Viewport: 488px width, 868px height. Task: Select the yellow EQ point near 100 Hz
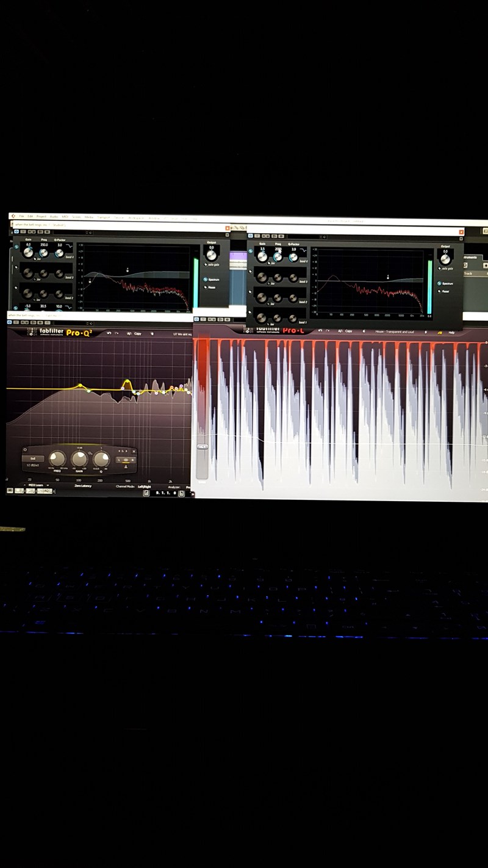[80, 386]
